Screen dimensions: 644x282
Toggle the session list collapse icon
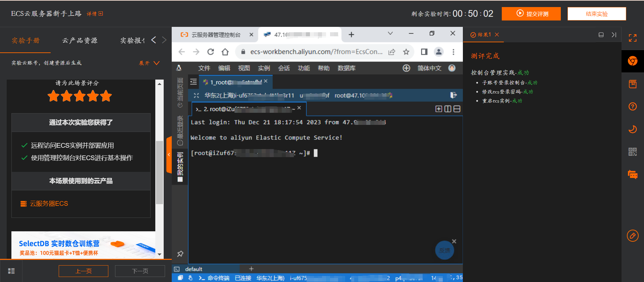[194, 82]
